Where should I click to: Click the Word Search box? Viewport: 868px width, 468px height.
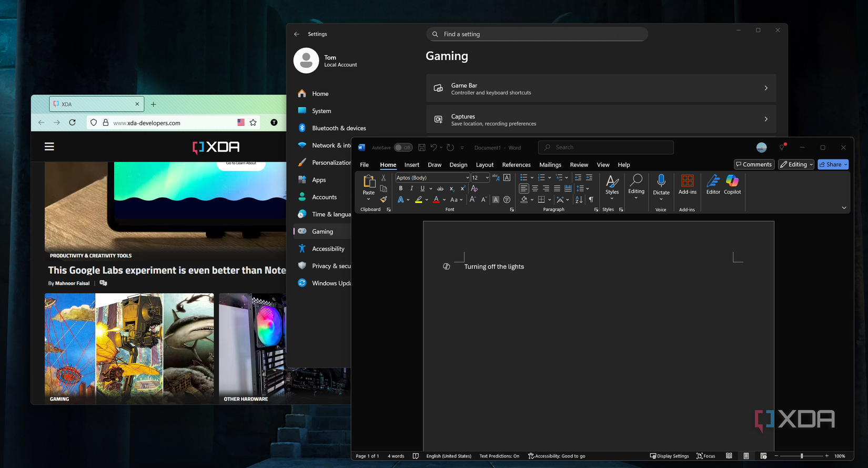coord(605,147)
